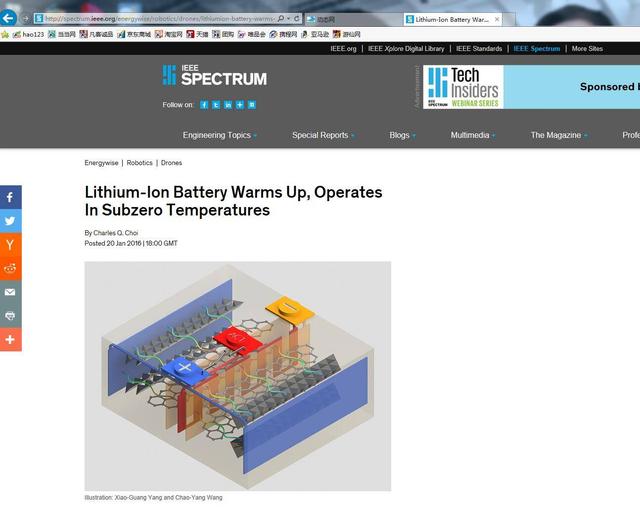Print the article with printer icon
This screenshot has height=511, width=640.
[x=10, y=315]
